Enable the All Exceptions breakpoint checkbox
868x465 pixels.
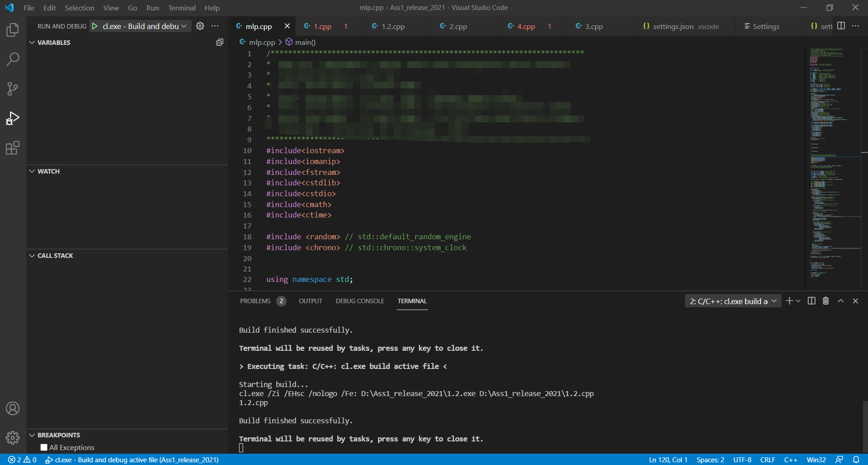tap(44, 447)
